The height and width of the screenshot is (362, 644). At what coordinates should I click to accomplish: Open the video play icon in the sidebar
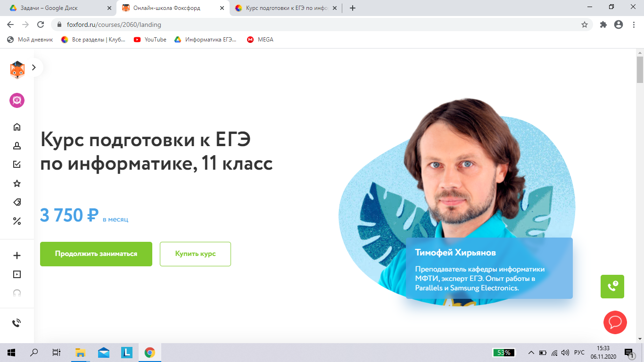point(17,274)
